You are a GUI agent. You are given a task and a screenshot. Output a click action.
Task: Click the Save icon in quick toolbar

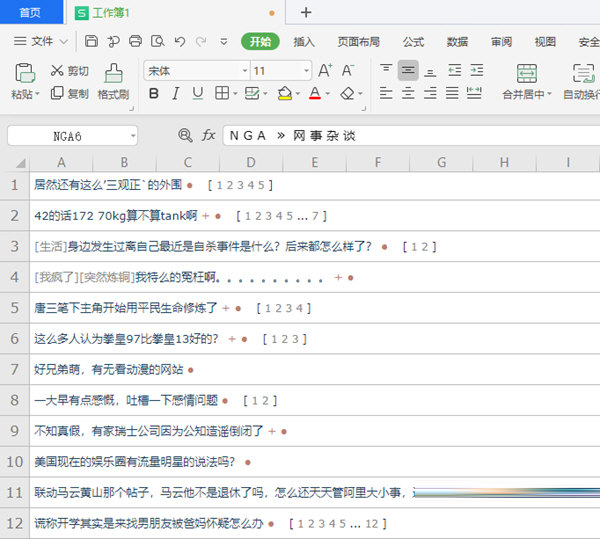click(91, 42)
